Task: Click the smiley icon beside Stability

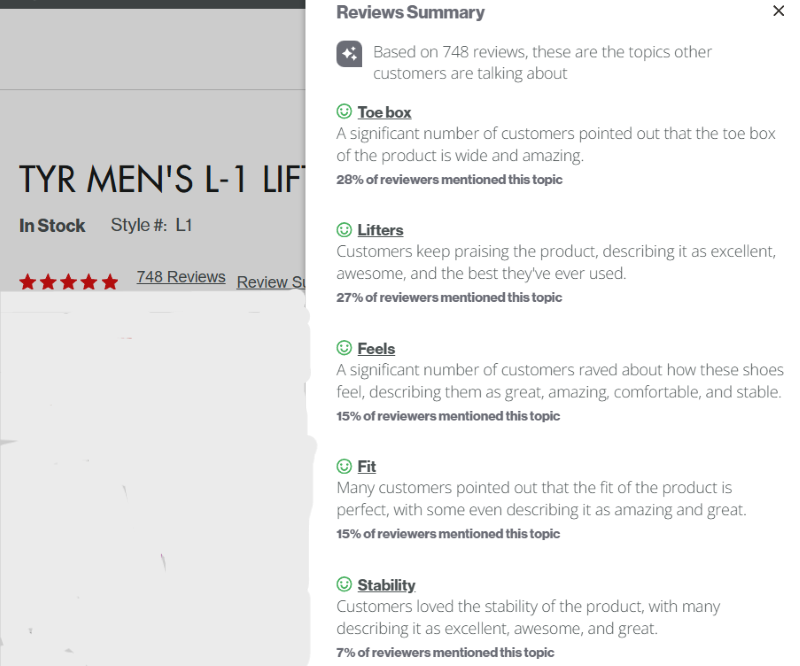Action: pos(344,584)
